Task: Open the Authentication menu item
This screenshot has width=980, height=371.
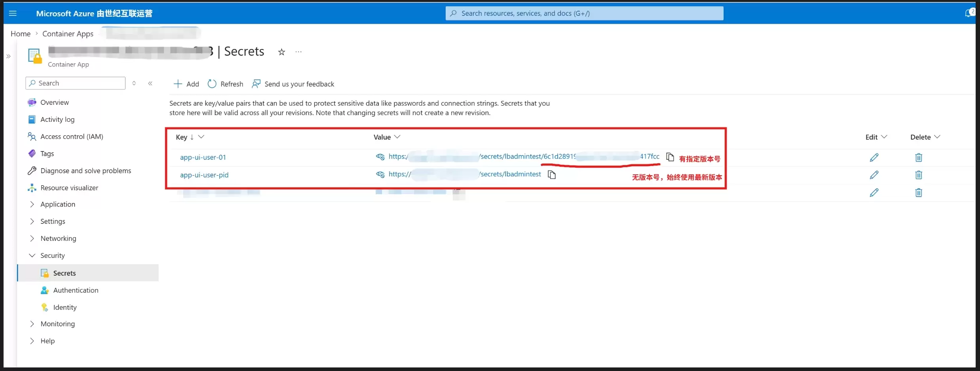Action: (76, 290)
